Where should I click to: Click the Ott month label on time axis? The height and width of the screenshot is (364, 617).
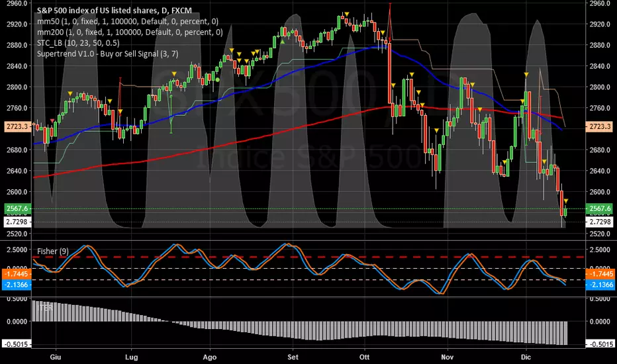pos(364,357)
